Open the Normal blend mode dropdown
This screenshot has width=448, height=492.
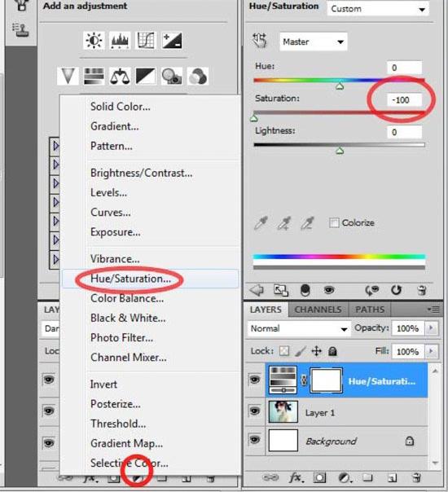299,328
